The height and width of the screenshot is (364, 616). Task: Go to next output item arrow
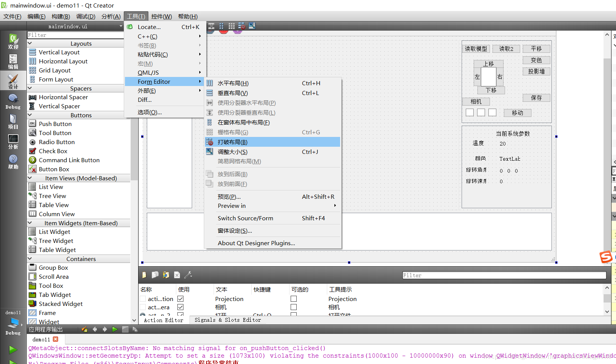(105, 329)
